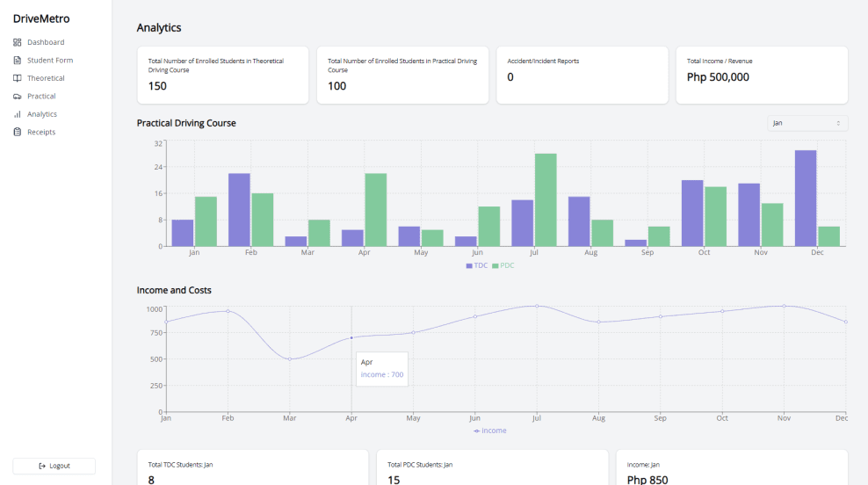Click the Practical car icon

pyautogui.click(x=18, y=97)
